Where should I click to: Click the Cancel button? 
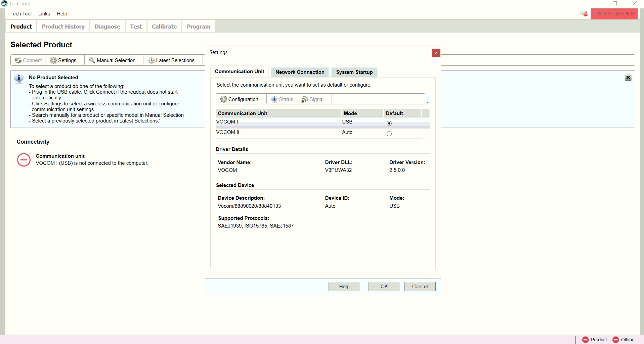click(x=420, y=287)
